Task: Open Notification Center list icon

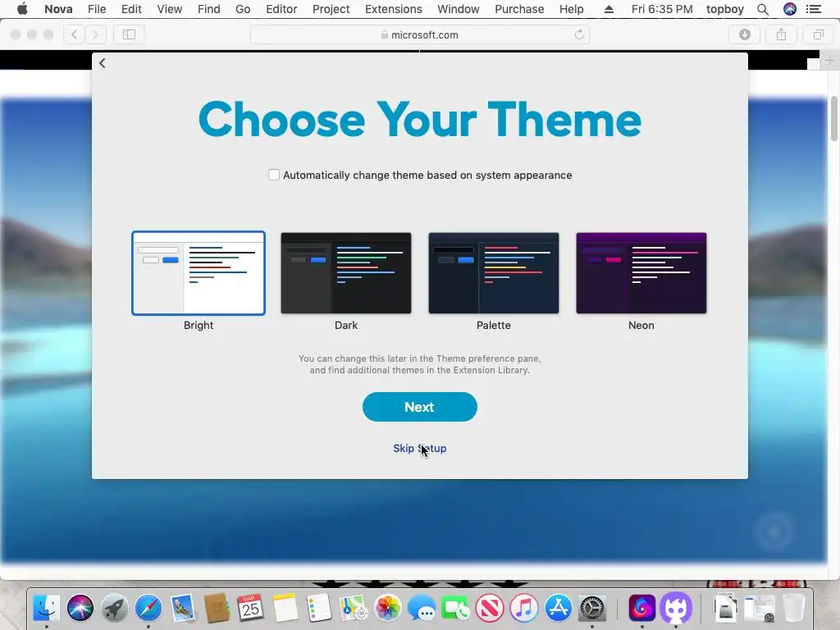Action: click(x=813, y=9)
